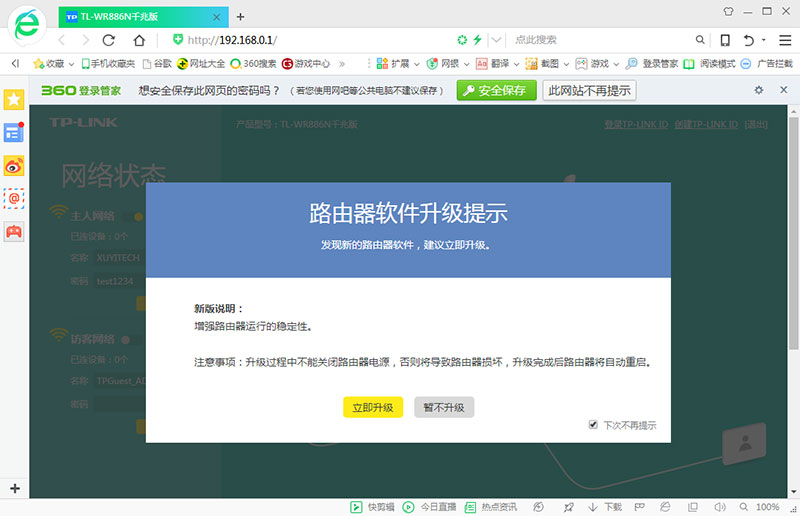This screenshot has width=800, height=516.
Task: Open dropdown beside undo icon
Action: (x=764, y=40)
